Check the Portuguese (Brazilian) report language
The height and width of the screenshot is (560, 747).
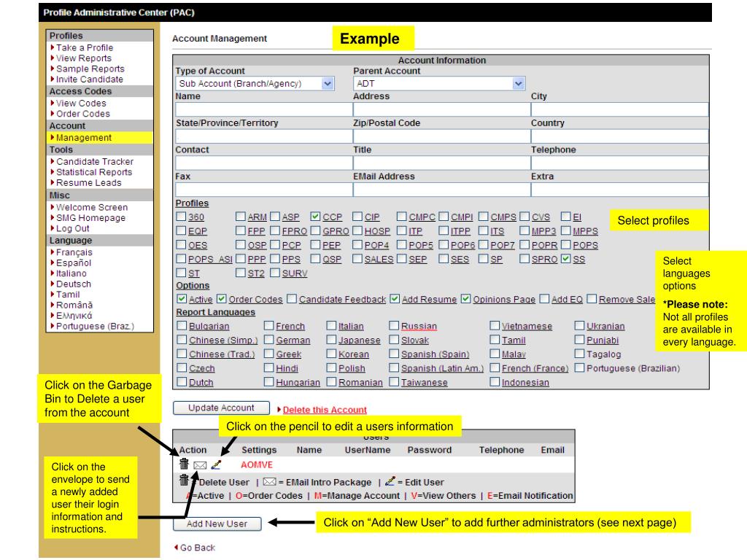(x=579, y=367)
